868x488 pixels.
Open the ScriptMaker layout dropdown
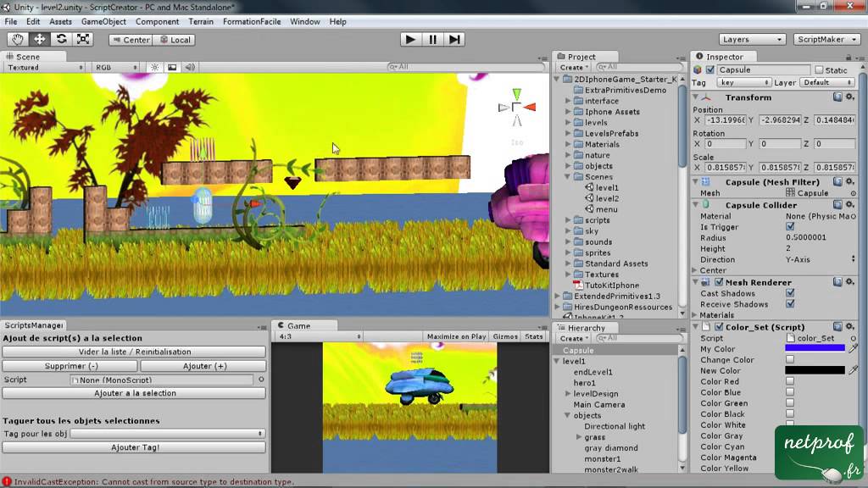[x=826, y=39]
